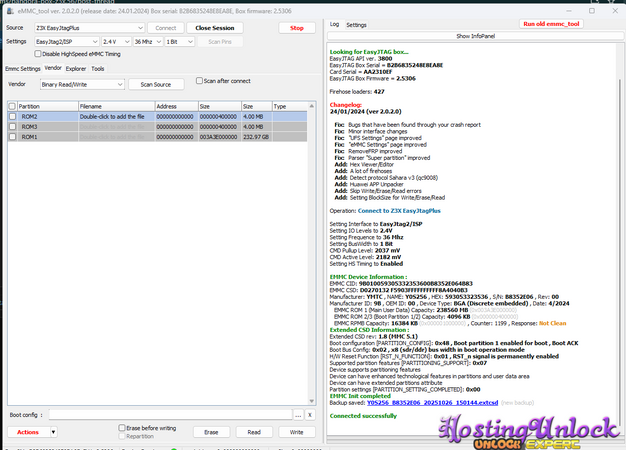
Task: Toggle the select-all partitions header checkbox
Action: pyautogui.click(x=12, y=105)
